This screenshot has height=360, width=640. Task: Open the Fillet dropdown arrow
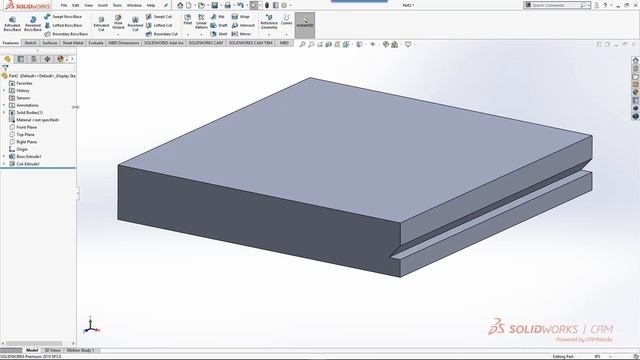coord(188,35)
